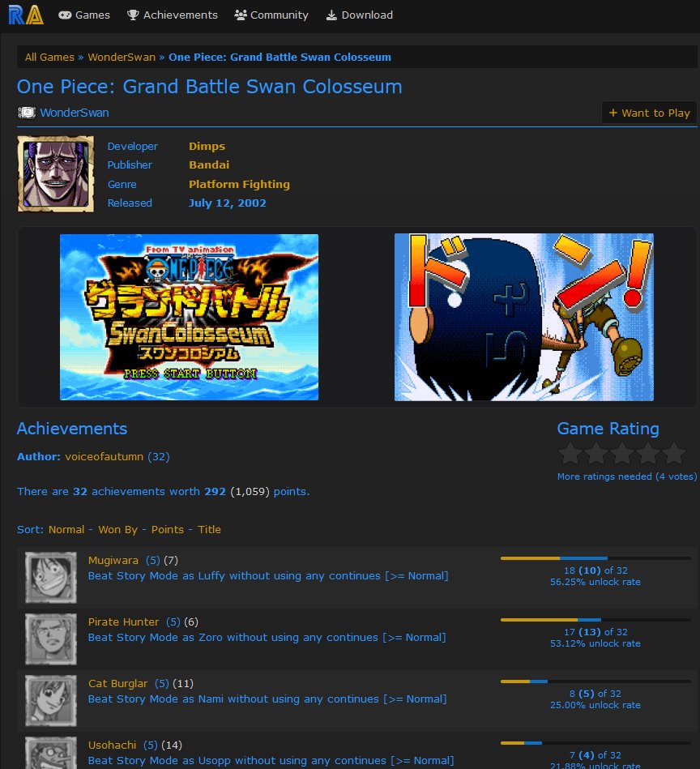The image size is (700, 769).
Task: Open the Community menu
Action: tap(271, 15)
